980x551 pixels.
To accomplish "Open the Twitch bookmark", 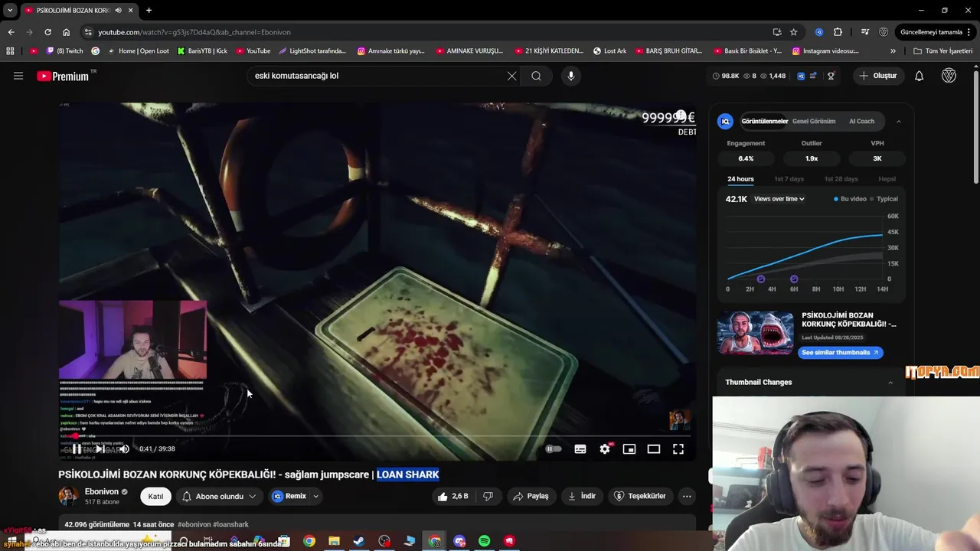I will (64, 51).
